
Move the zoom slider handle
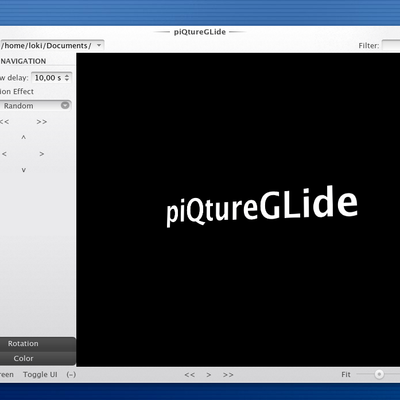379,374
